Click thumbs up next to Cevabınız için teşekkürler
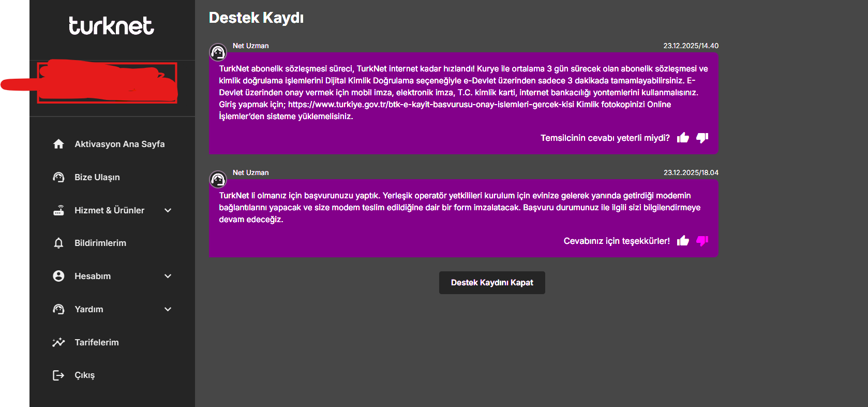 (x=683, y=241)
